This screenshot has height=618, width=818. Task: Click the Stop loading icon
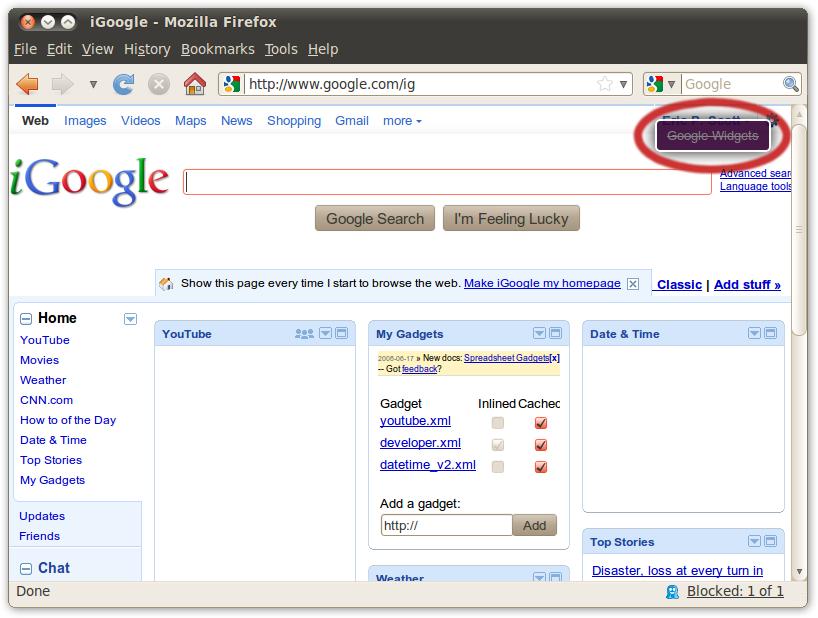(x=159, y=84)
